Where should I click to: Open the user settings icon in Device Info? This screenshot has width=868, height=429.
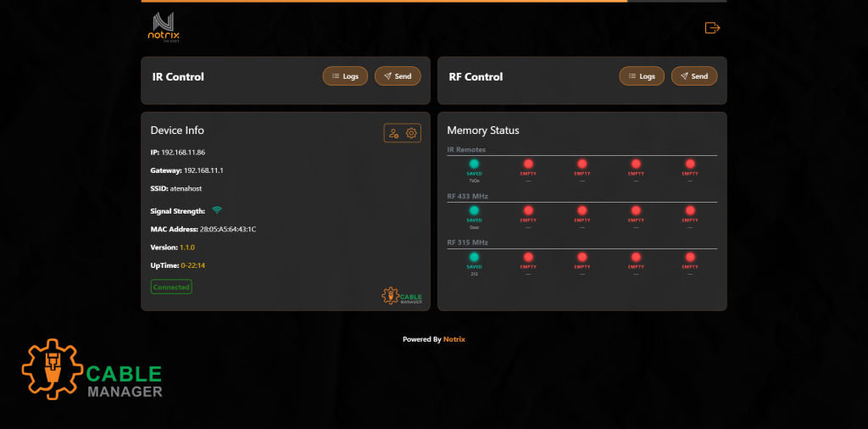pyautogui.click(x=393, y=133)
